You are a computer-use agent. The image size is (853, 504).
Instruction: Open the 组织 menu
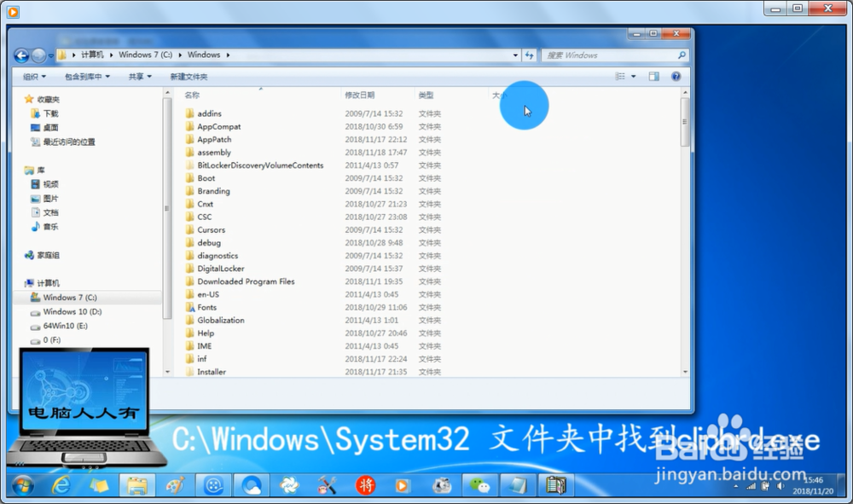(x=34, y=77)
